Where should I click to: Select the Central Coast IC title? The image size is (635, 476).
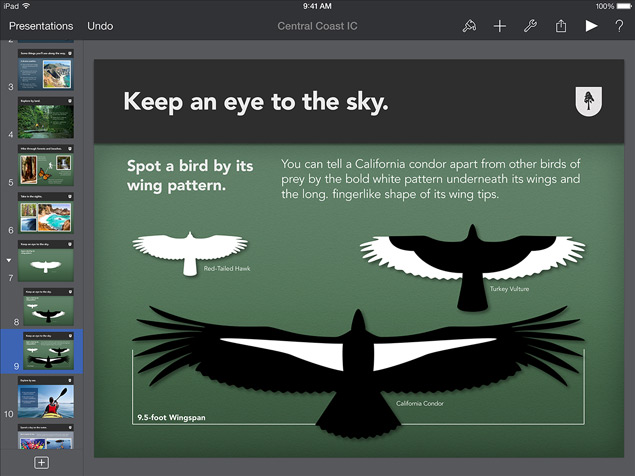317,26
